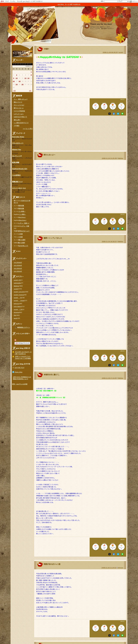The height and width of the screenshot is (644, 138).
Task: Open recent article GANTZロケ地めぐり
Action: coord(20,117)
